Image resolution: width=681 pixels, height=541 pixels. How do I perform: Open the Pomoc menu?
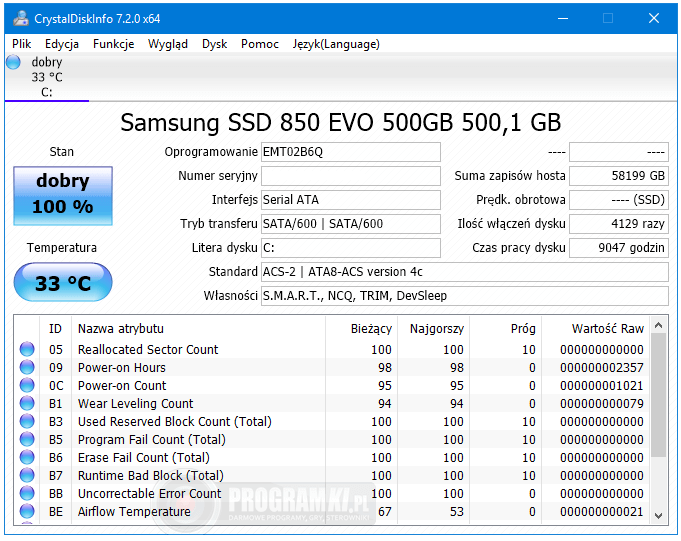click(x=260, y=44)
